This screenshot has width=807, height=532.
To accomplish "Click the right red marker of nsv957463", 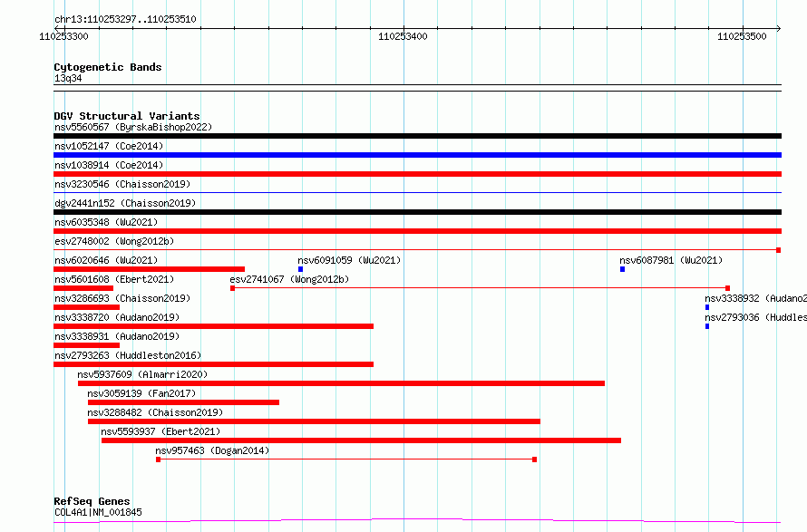I will coord(535,459).
